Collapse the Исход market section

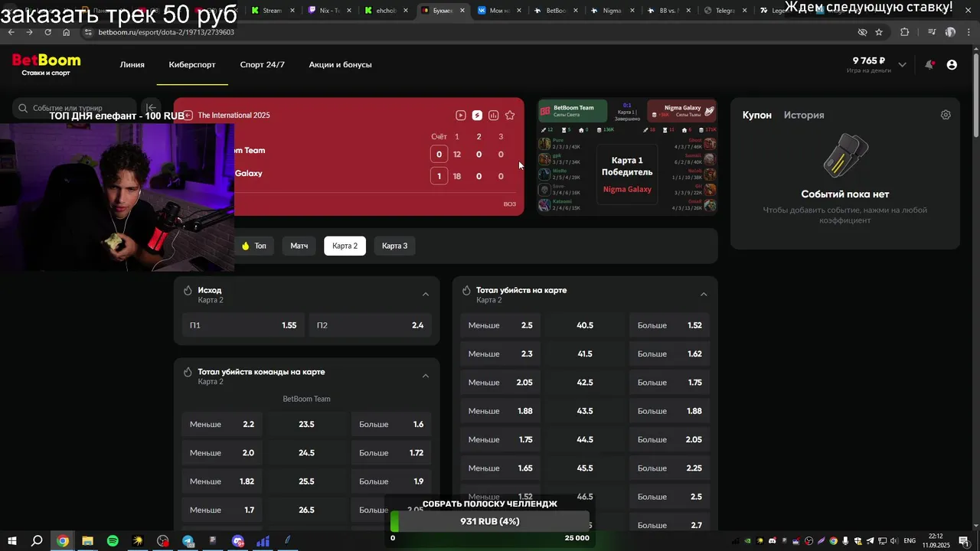click(426, 295)
